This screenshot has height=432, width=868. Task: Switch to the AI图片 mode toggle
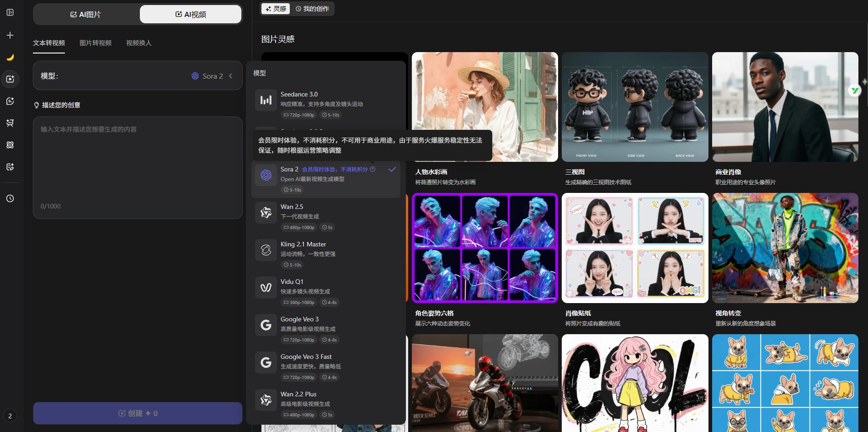coord(86,15)
